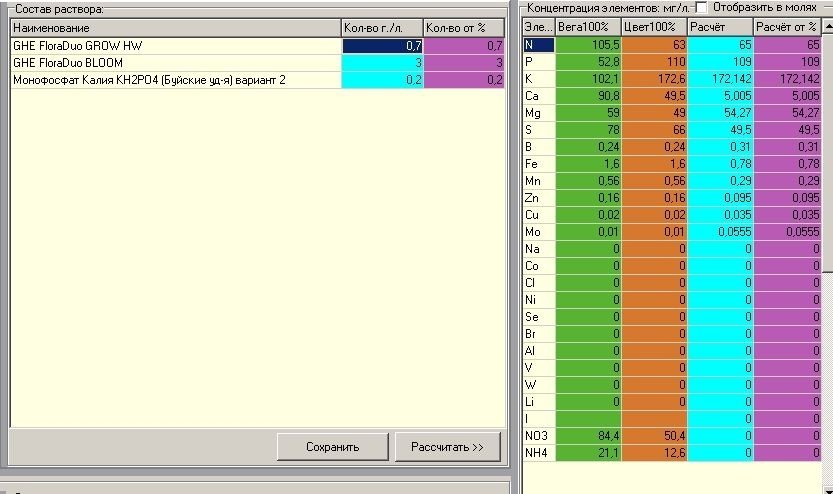This screenshot has height=494, width=833.
Task: Click the orange Цвет100% value for Ca
Action: (654, 96)
